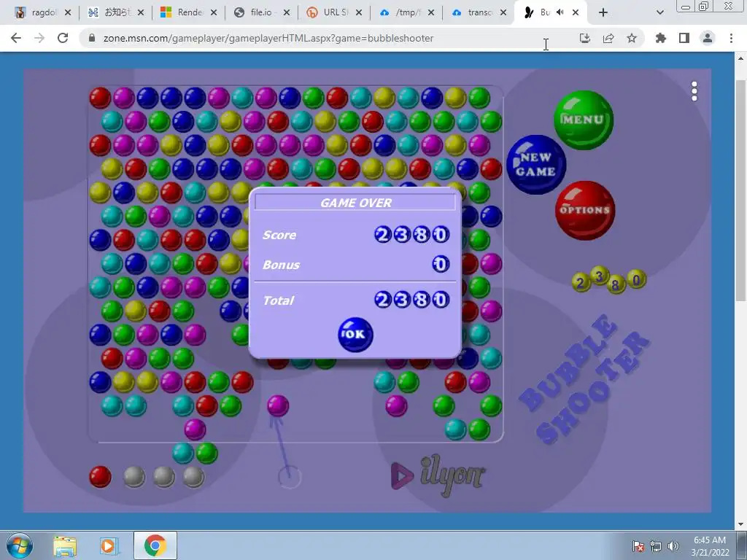Open a new browser tab
The width and height of the screenshot is (747, 560).
coord(603,13)
